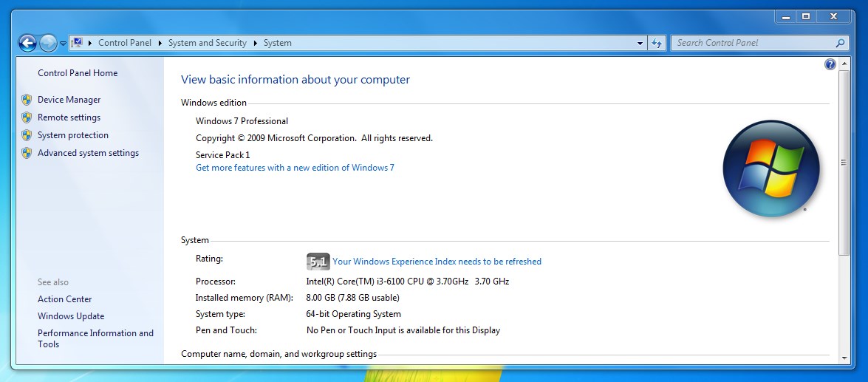This screenshot has height=382, width=868.
Task: Open Windows Update link
Action: click(71, 316)
